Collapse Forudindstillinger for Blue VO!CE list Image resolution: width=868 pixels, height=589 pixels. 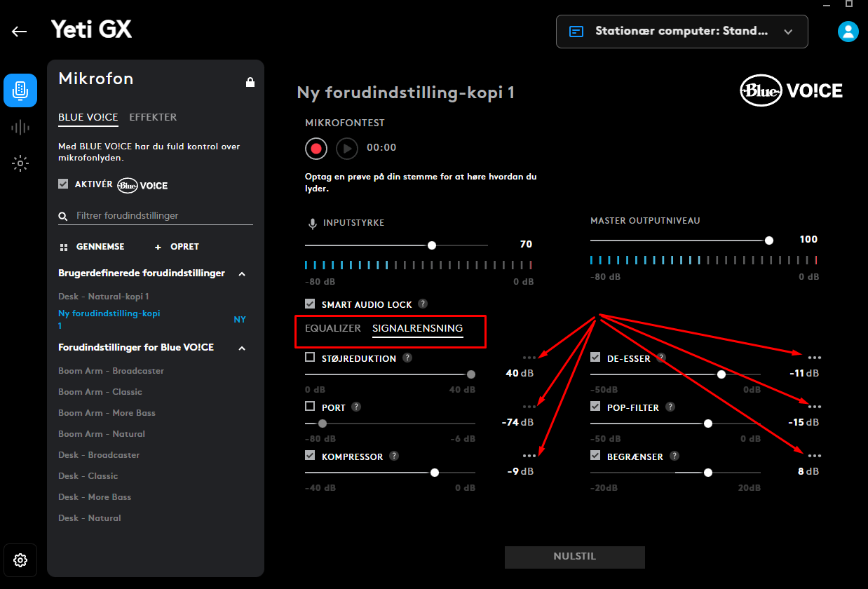[x=242, y=348]
